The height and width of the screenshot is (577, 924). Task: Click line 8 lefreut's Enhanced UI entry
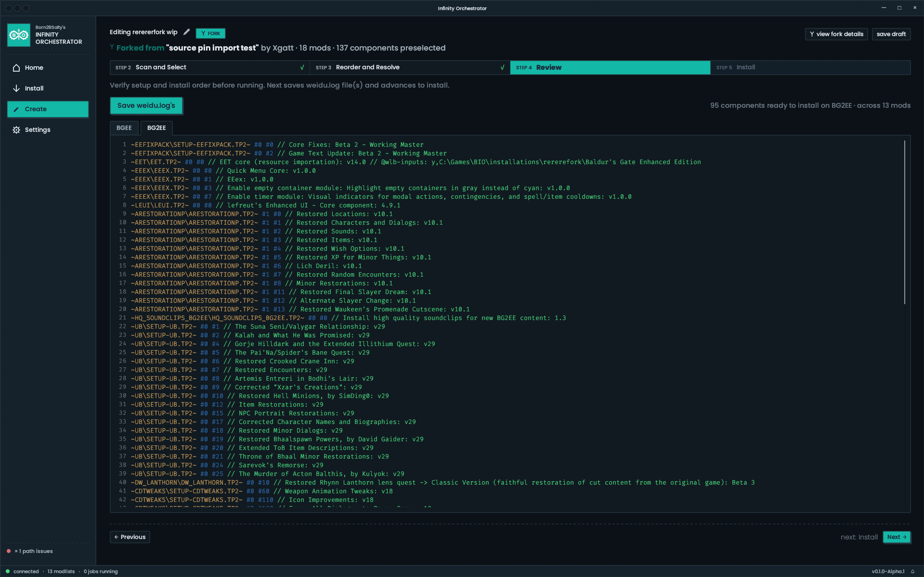(266, 205)
